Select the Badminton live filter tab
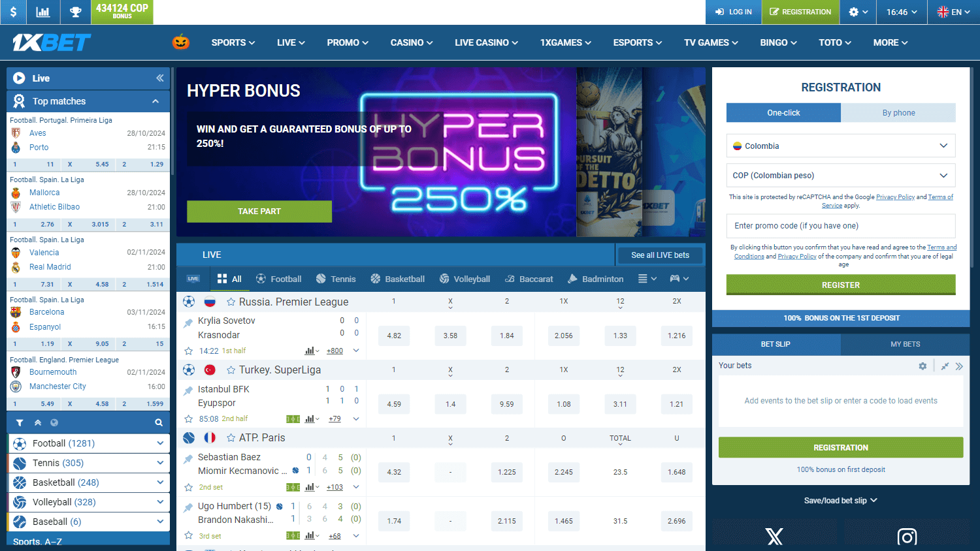Image resolution: width=980 pixels, height=551 pixels. point(595,279)
